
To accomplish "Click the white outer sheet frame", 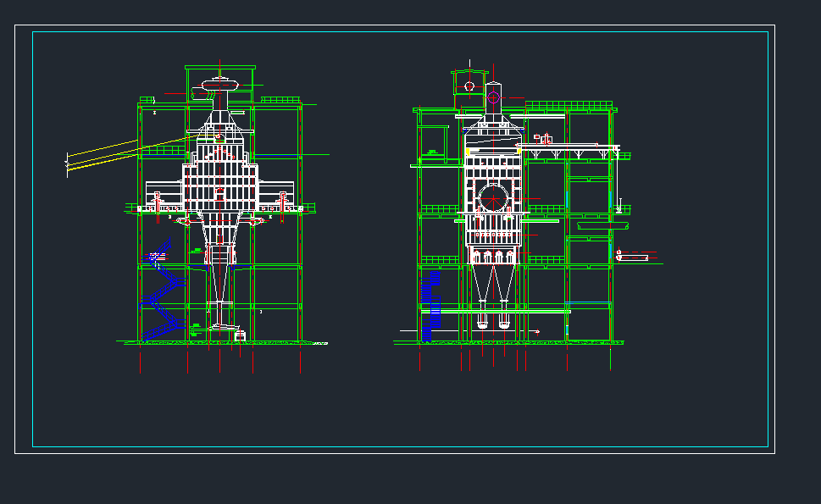I will [x=15, y=254].
